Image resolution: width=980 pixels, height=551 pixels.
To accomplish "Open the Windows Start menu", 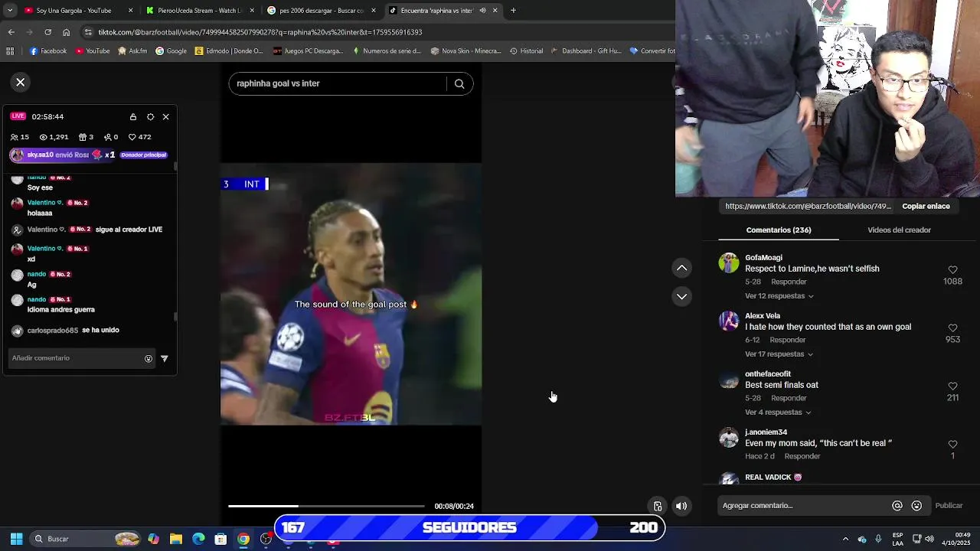I will click(16, 539).
